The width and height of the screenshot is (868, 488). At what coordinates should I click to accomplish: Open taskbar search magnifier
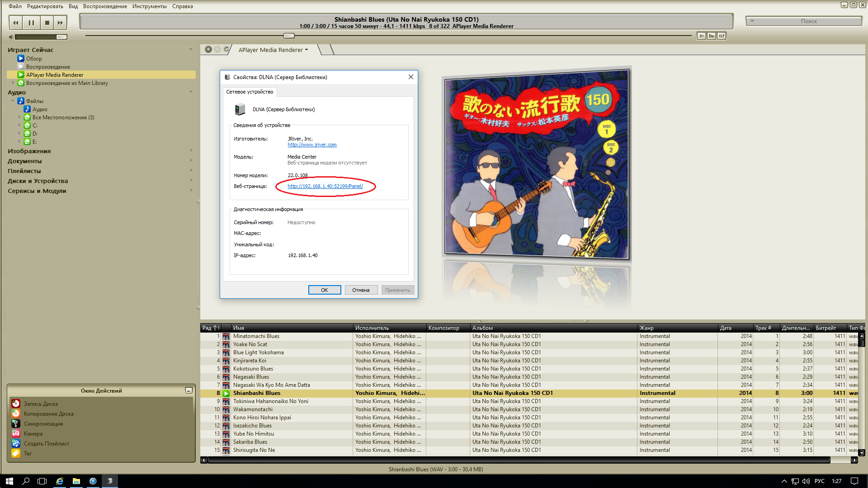pos(26,481)
